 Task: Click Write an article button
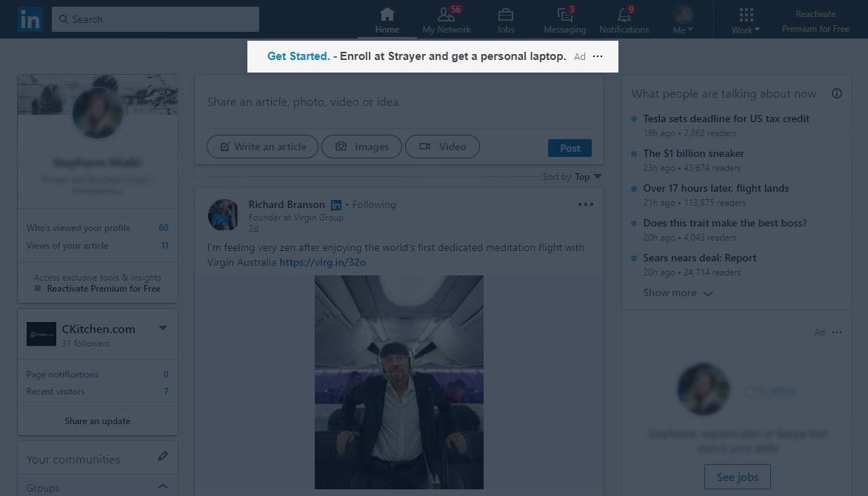(262, 147)
